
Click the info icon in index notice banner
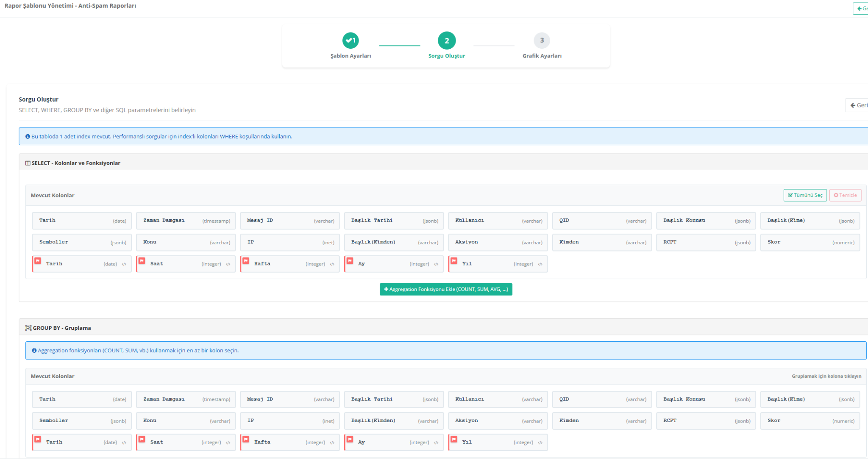click(28, 137)
